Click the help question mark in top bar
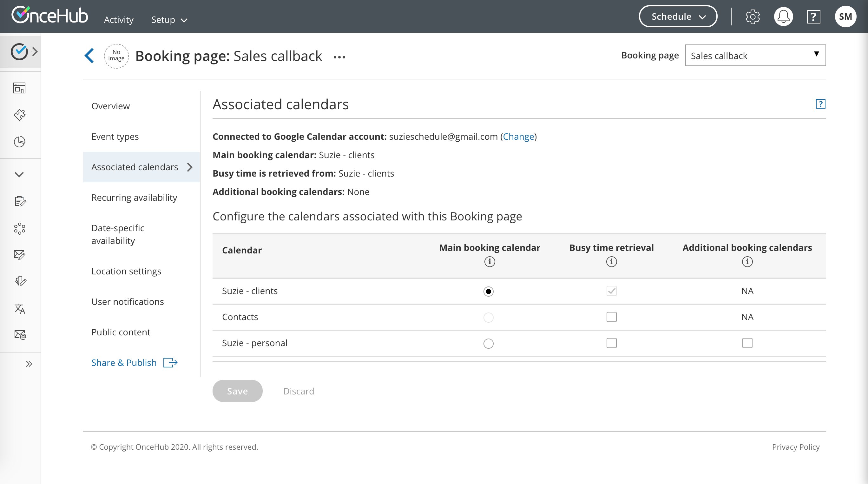 (x=813, y=17)
